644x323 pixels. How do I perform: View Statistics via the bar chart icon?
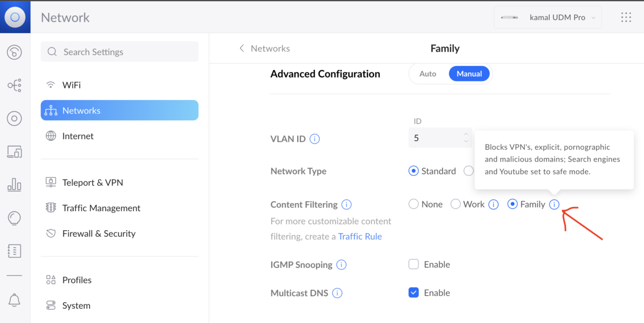pos(14,185)
